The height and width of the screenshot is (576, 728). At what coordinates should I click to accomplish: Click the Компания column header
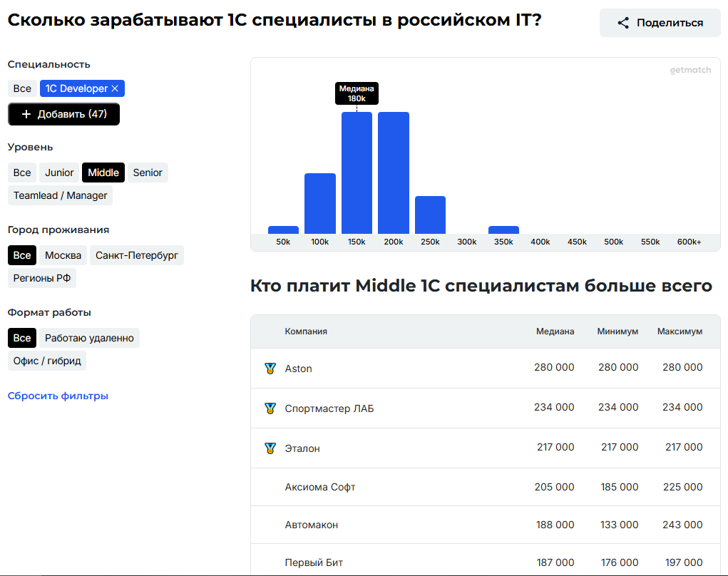(306, 331)
